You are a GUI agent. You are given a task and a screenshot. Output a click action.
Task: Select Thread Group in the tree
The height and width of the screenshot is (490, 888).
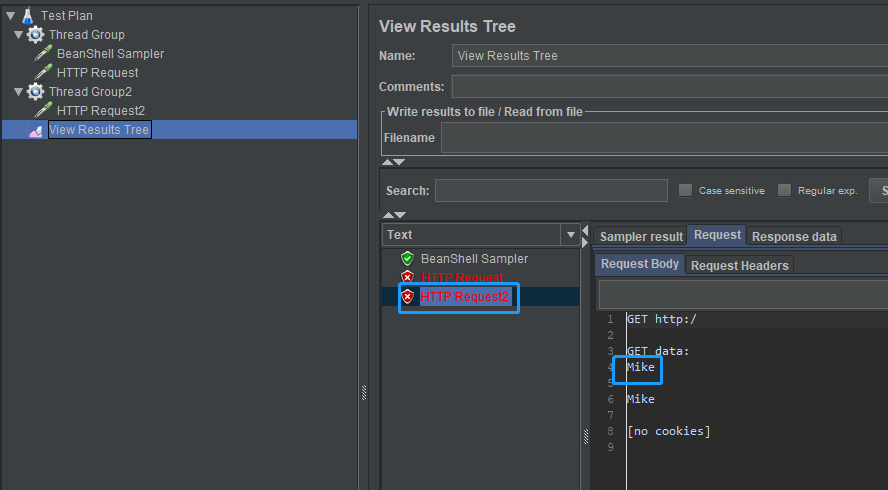point(87,35)
